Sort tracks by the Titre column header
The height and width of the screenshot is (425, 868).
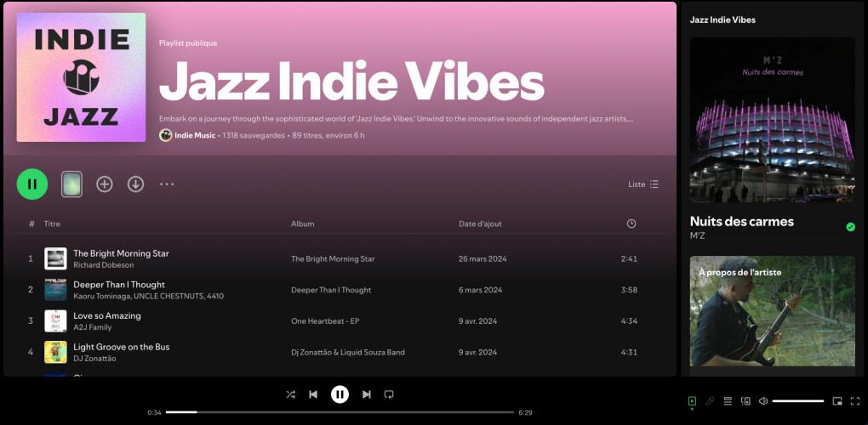pos(52,224)
